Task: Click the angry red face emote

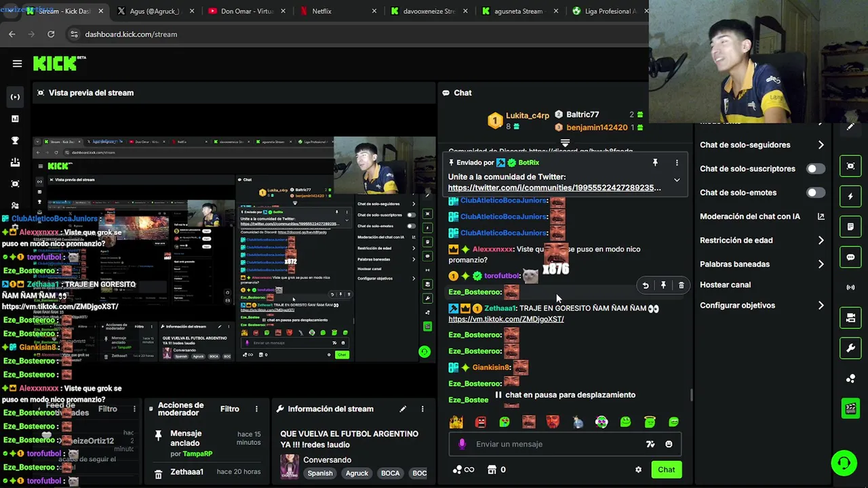Action: tap(481, 422)
